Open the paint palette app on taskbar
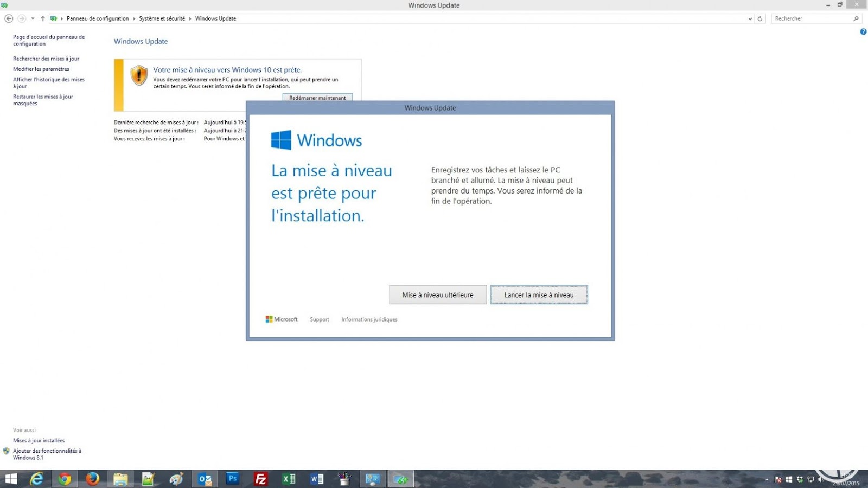 [x=176, y=479]
